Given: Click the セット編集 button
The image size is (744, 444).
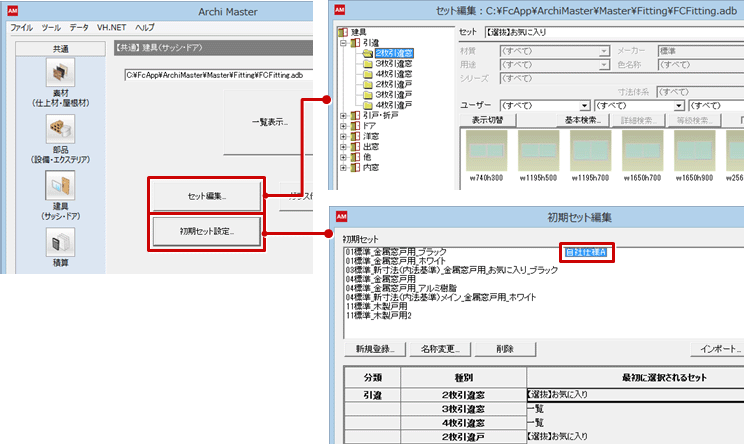Looking at the screenshot, I should (206, 196).
